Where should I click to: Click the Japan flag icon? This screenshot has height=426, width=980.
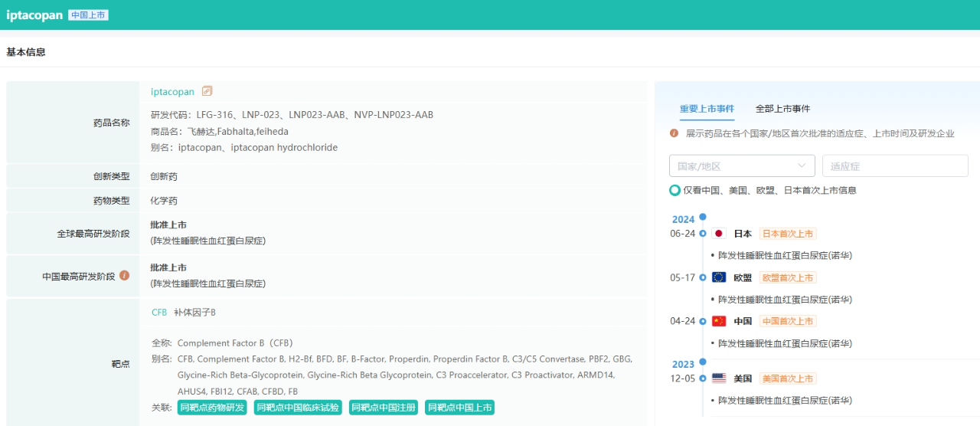point(719,234)
